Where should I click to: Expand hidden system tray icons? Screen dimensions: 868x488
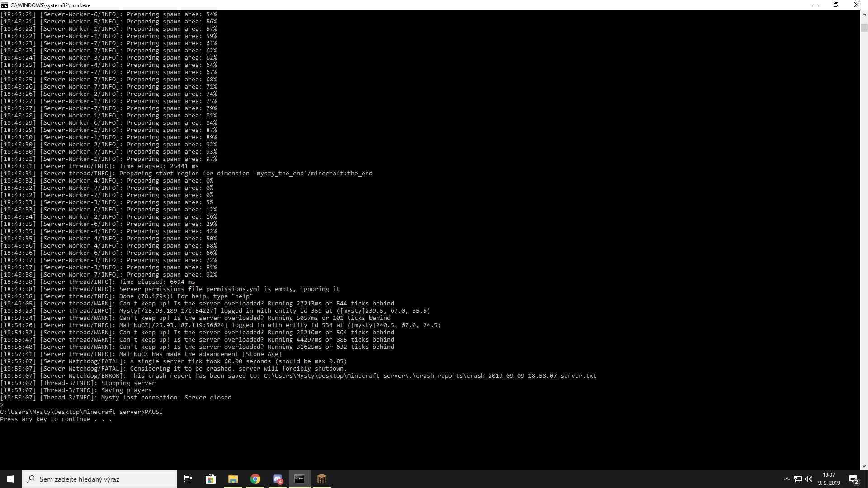787,479
